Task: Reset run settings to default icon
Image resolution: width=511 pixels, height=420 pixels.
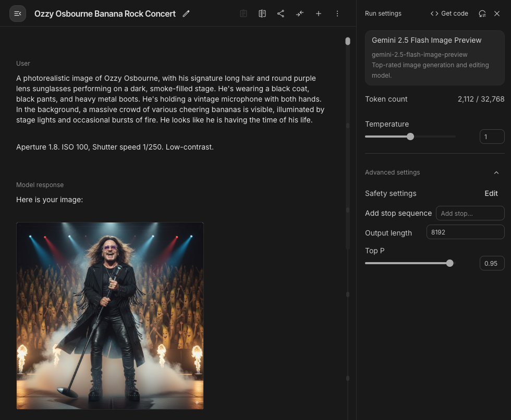Action: (x=482, y=14)
